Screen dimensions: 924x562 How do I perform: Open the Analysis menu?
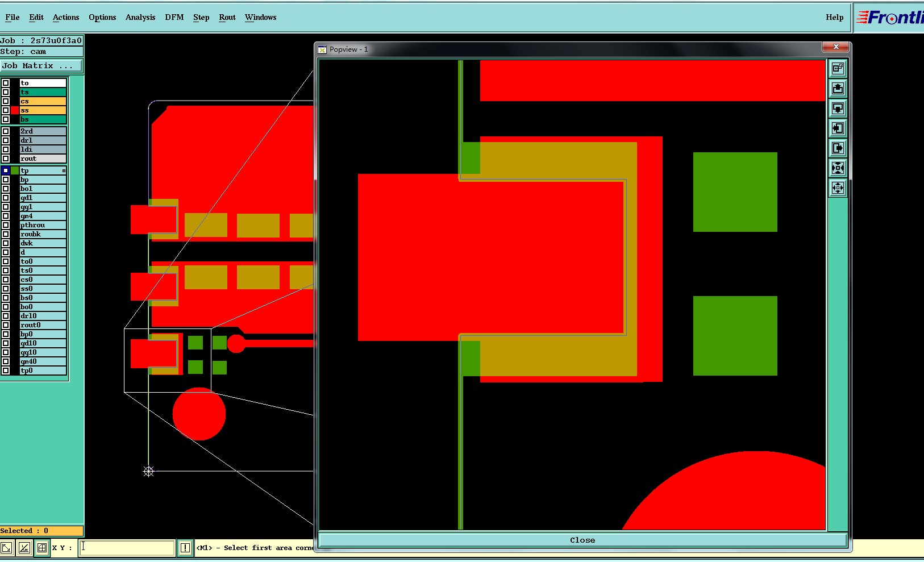click(x=140, y=18)
